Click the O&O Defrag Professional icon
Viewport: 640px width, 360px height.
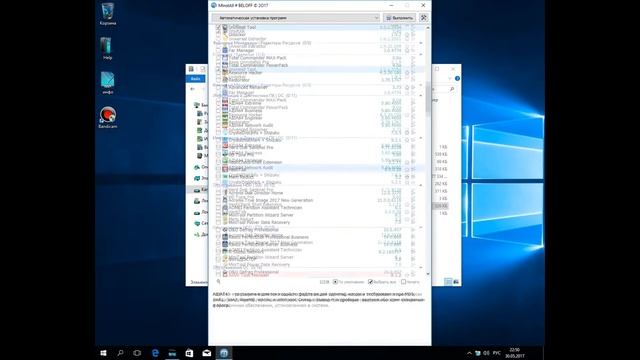(225, 230)
